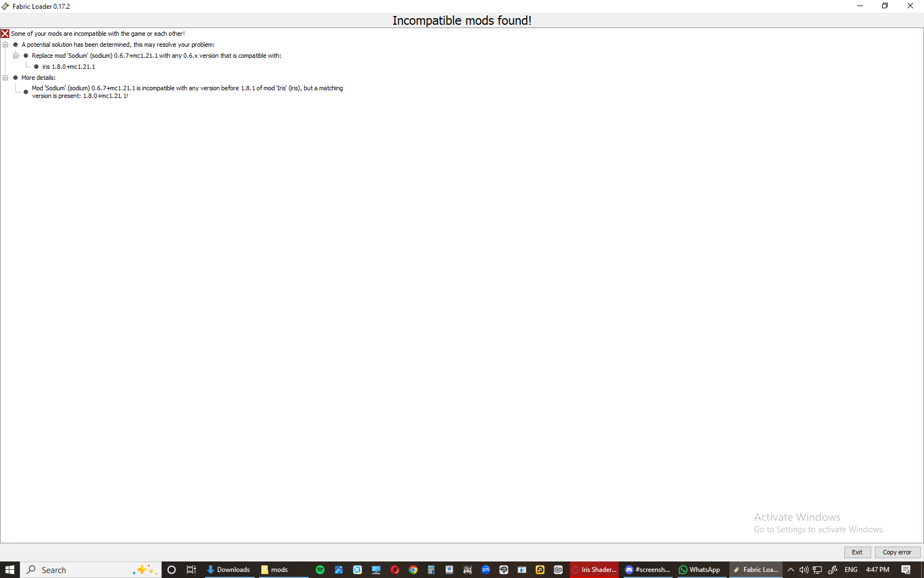Open the blue droplet icon app on taskbar
This screenshot has height=578, width=924.
pyautogui.click(x=449, y=570)
